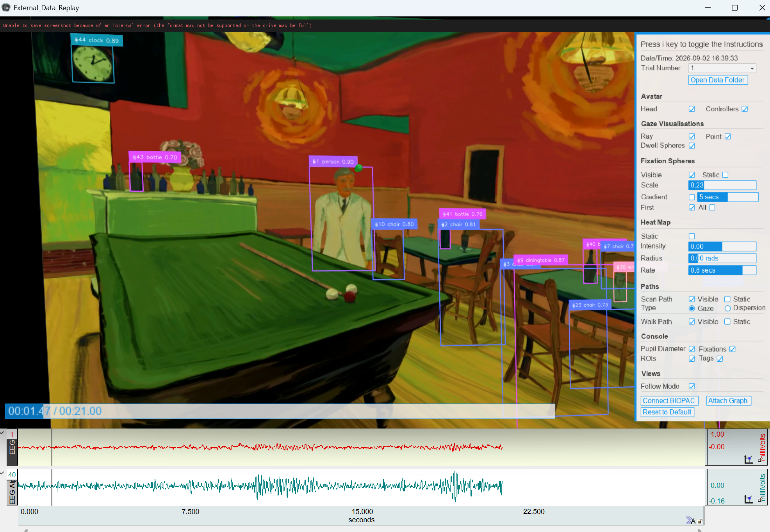Click the #23 chair 0.73 detection label

pyautogui.click(x=590, y=305)
